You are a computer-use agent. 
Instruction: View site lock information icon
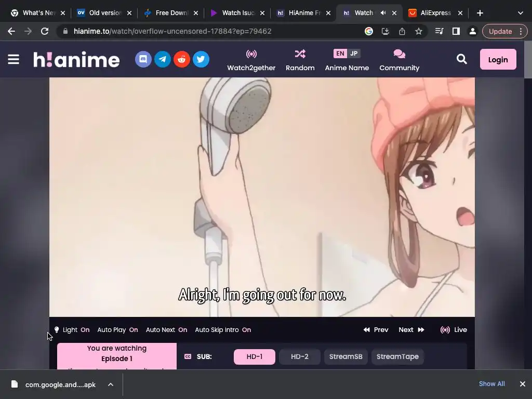point(65,31)
